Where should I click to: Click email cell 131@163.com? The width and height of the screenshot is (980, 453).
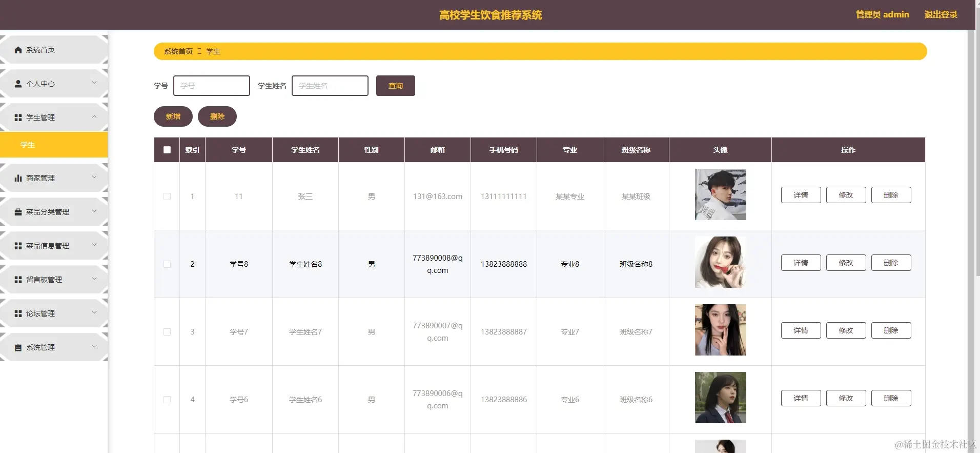[438, 196]
